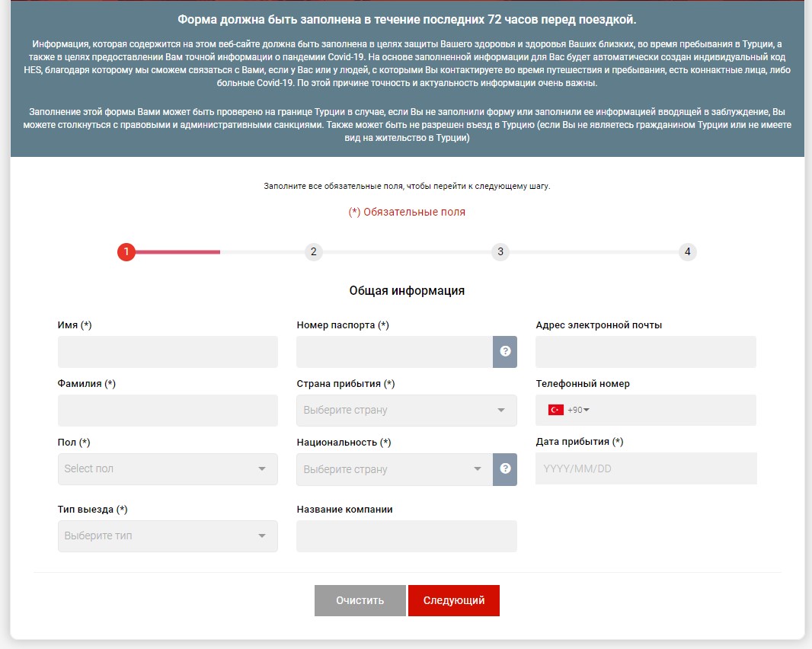Screen dimensions: 812x649
Task: Open the phone country code +90 dropdown
Action: [580, 410]
